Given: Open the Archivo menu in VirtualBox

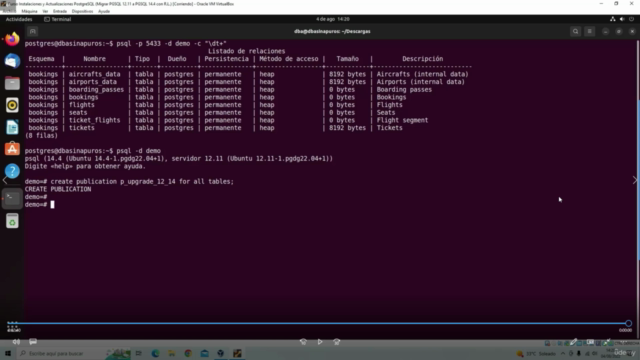Looking at the screenshot, I should coord(9,11).
